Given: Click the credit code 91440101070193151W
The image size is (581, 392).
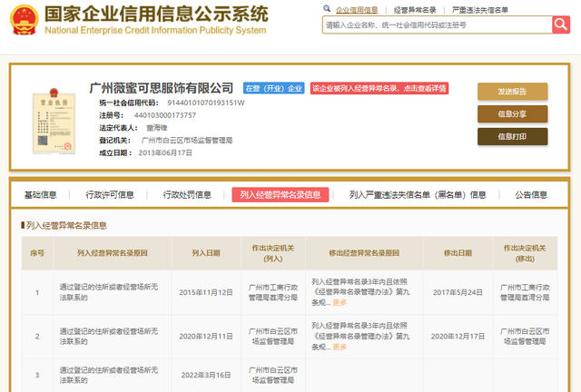Looking at the screenshot, I should (x=206, y=103).
